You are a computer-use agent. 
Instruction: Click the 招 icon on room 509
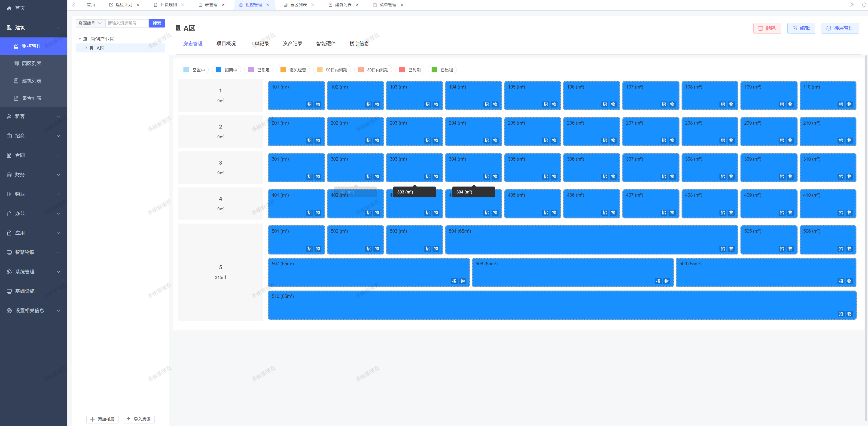click(841, 281)
